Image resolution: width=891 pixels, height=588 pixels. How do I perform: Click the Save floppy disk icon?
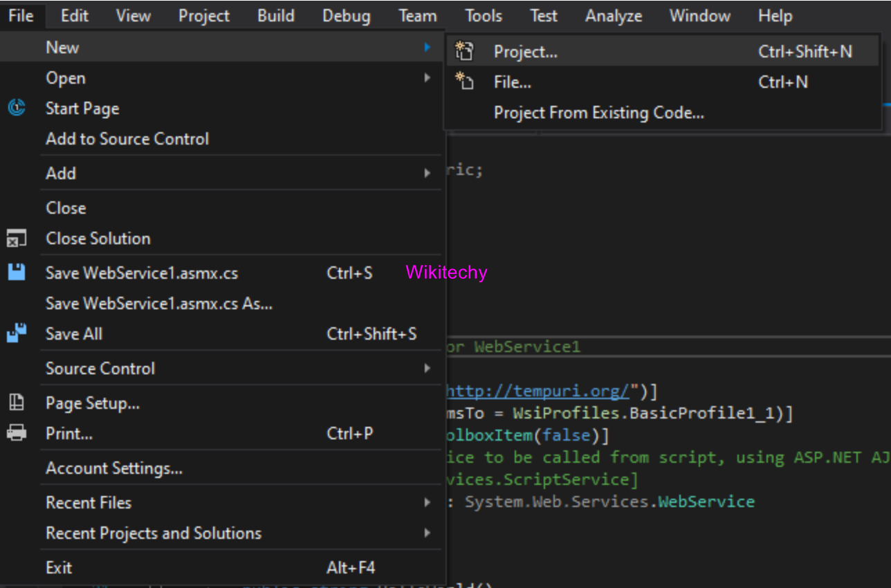[x=17, y=273]
